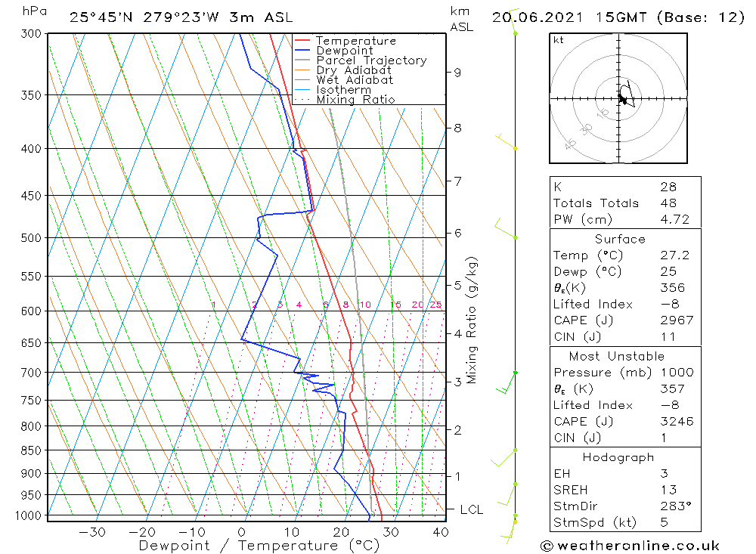
Task: Click the StmDir value 283°
Action: click(675, 506)
